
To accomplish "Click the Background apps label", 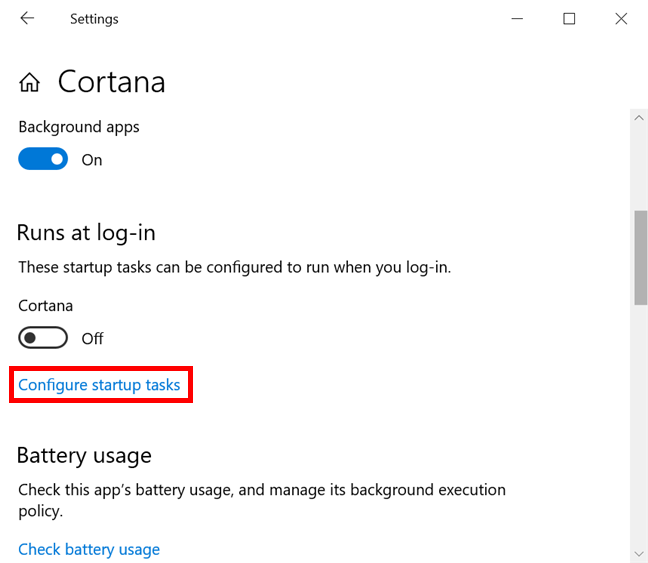I will pyautogui.click(x=79, y=127).
